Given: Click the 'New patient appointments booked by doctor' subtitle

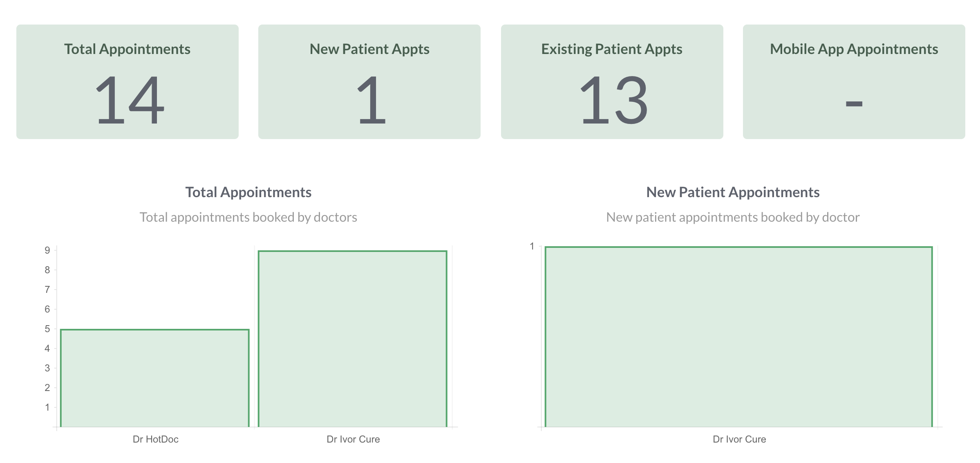Looking at the screenshot, I should 733,217.
